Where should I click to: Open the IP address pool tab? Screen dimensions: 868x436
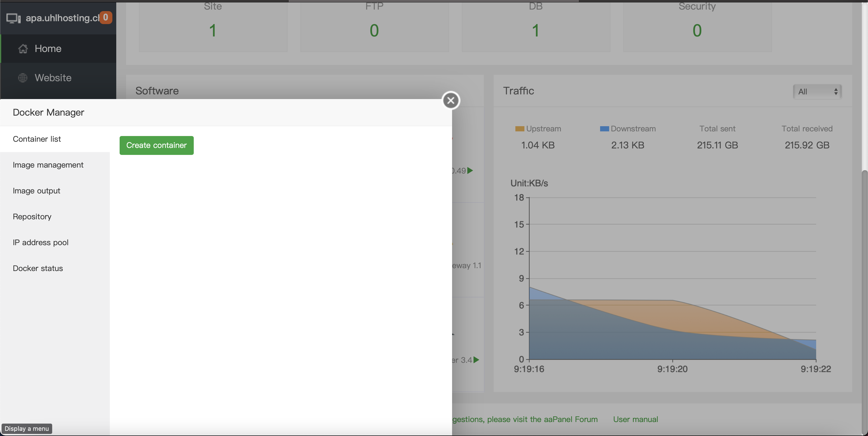click(x=41, y=243)
